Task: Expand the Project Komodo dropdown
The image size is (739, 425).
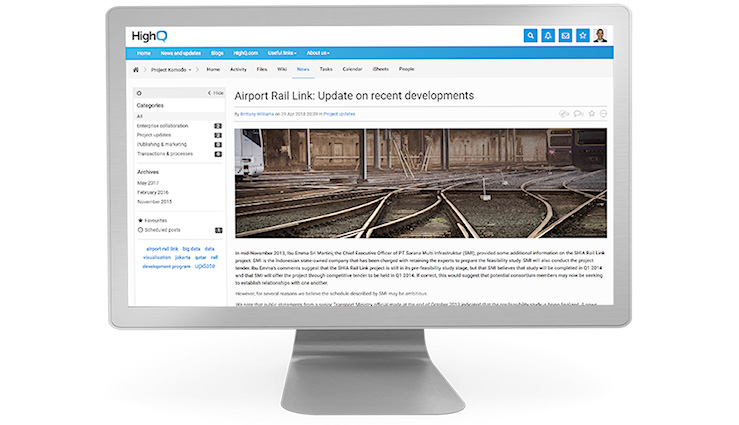Action: [171, 70]
